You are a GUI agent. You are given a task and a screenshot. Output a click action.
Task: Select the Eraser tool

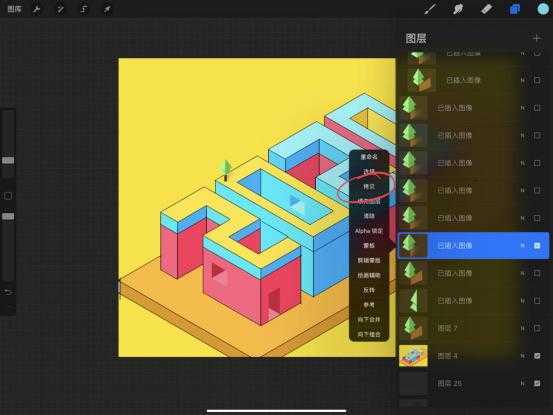click(x=486, y=9)
